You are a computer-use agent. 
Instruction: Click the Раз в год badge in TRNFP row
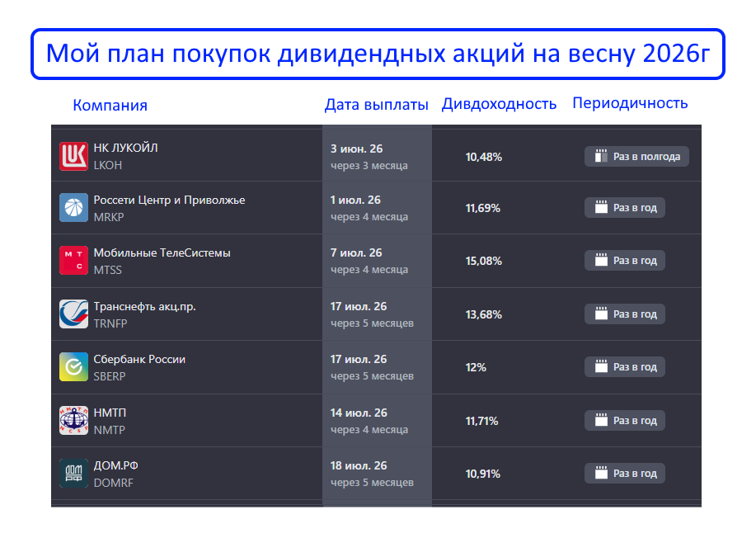click(625, 314)
